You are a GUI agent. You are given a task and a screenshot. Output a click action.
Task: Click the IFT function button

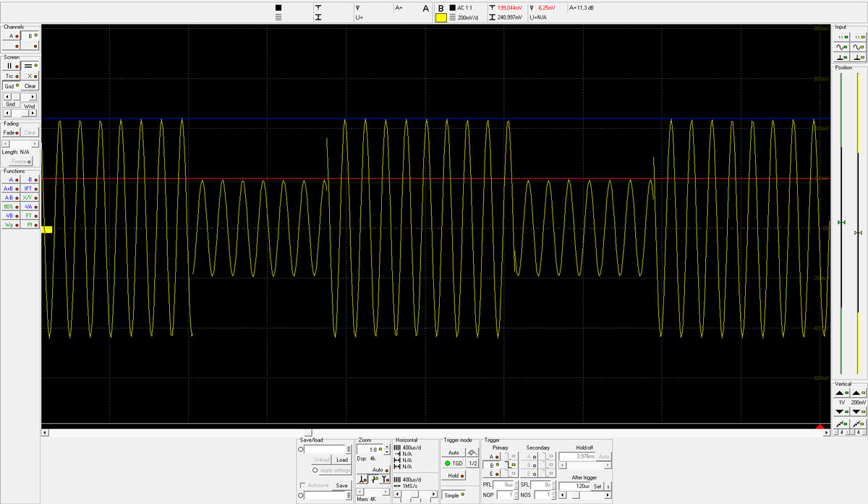click(x=29, y=188)
